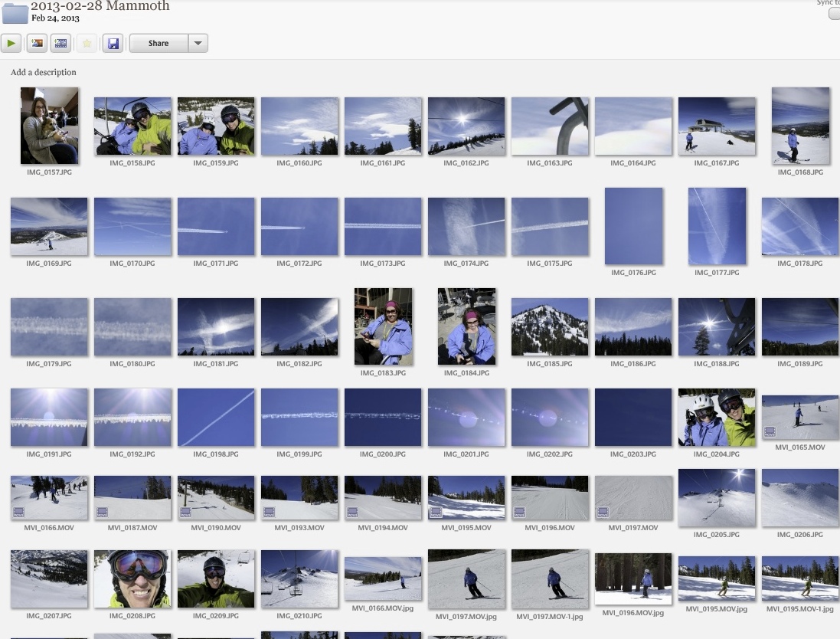Toggle the star favorite icon in the toolbar

[x=87, y=43]
